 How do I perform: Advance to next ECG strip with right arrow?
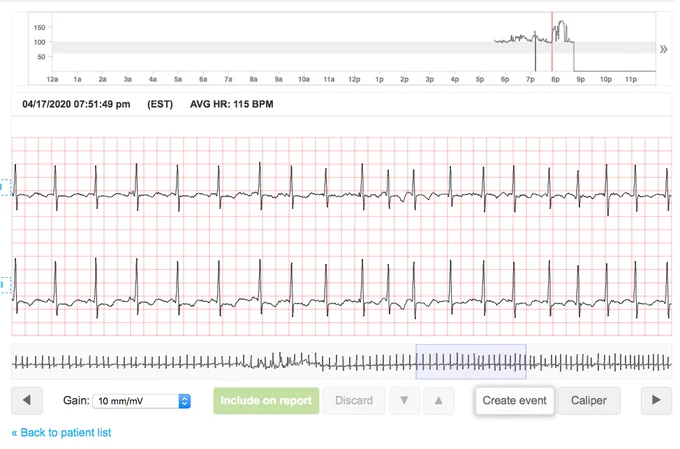[656, 400]
